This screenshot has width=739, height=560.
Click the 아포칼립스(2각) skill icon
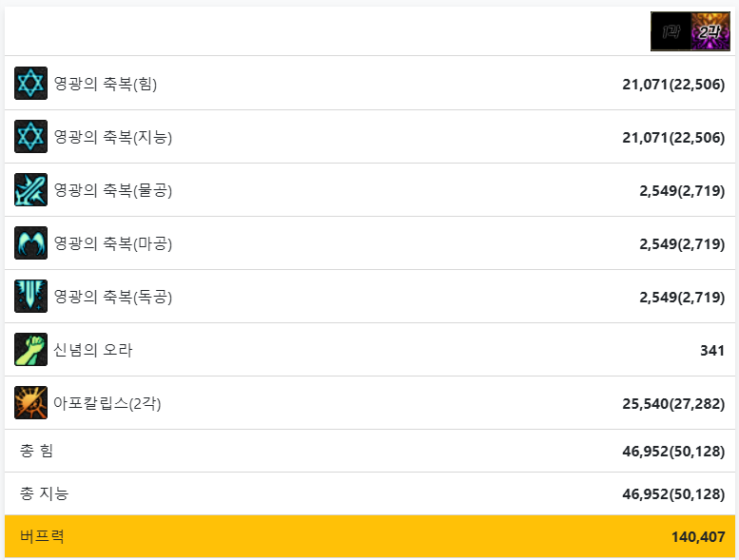[30, 403]
